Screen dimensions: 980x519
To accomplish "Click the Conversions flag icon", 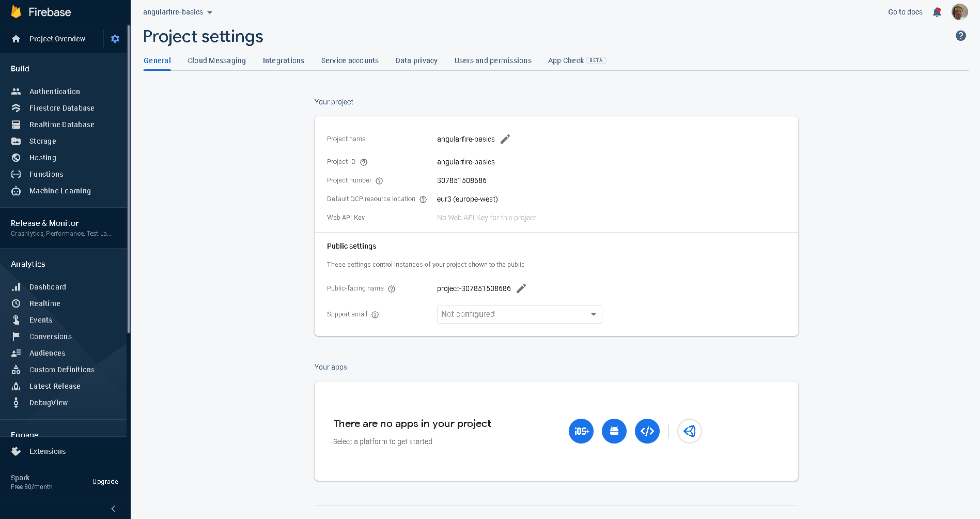I will pyautogui.click(x=16, y=337).
